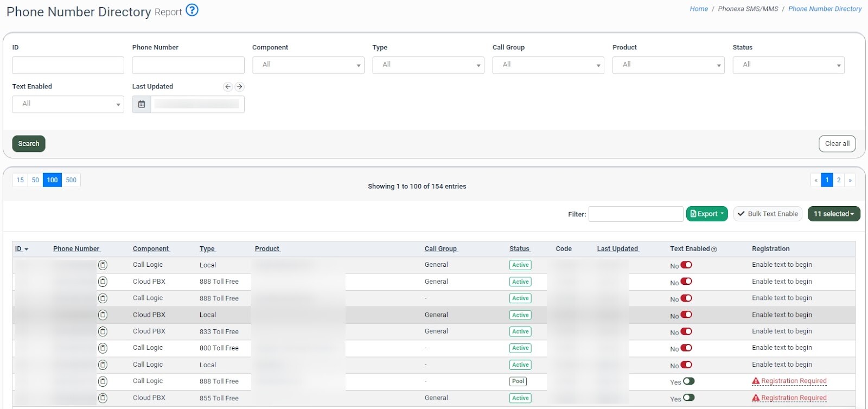Image resolution: width=868 pixels, height=409 pixels.
Task: Sort by Component column header
Action: coord(151,249)
